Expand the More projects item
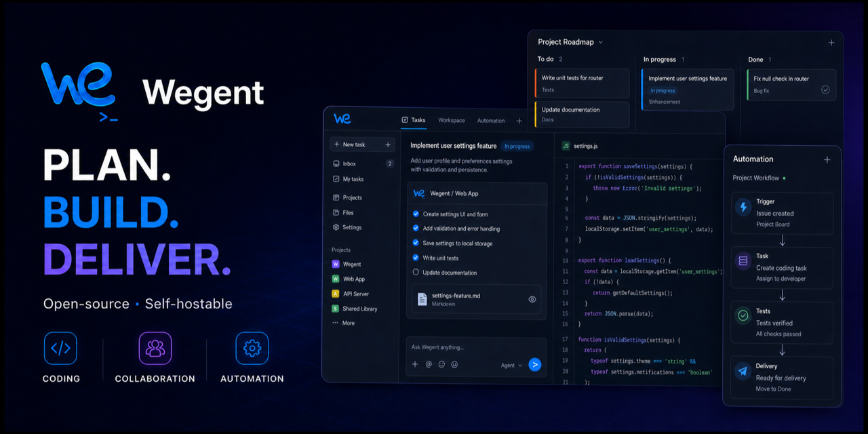The height and width of the screenshot is (434, 868). [343, 323]
